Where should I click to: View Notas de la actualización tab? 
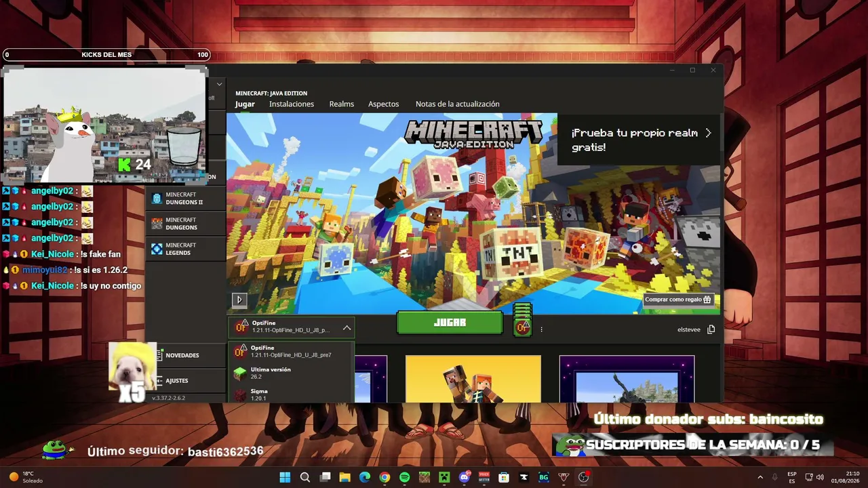point(458,104)
